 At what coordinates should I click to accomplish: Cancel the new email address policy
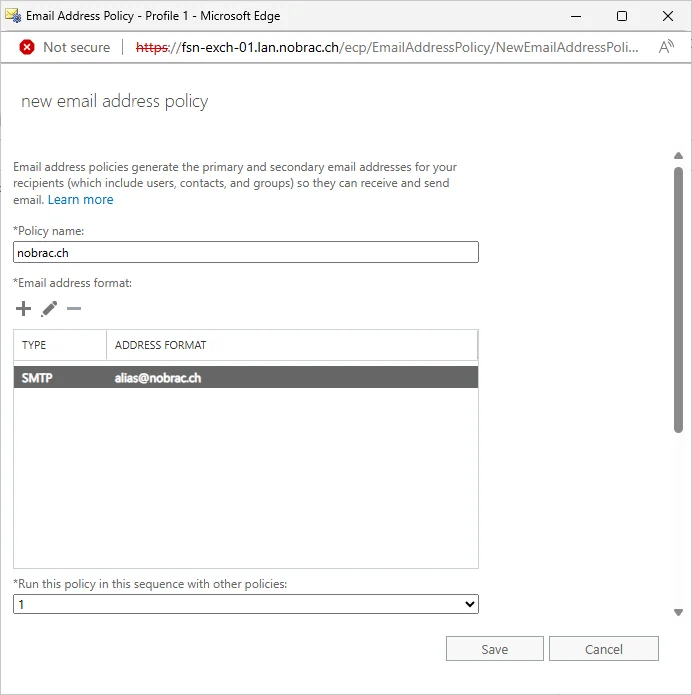point(604,649)
